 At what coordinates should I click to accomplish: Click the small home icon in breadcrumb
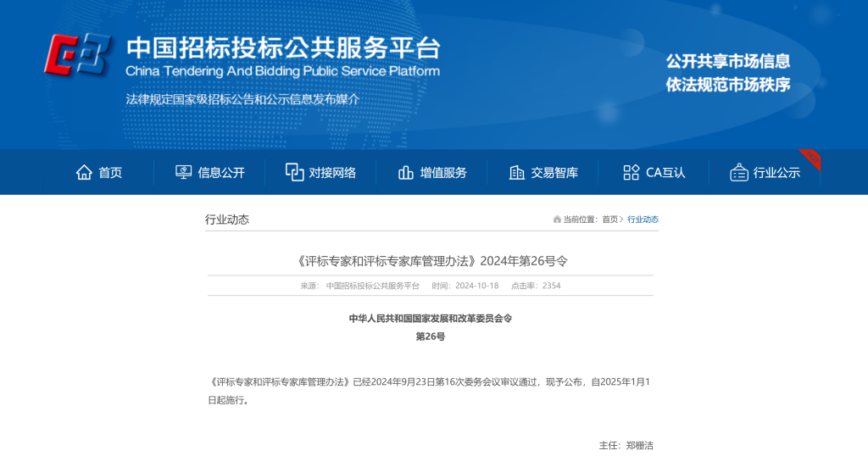pyautogui.click(x=557, y=220)
